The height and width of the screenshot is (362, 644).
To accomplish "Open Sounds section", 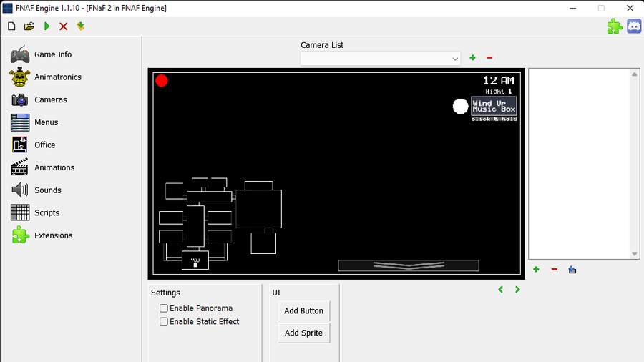I will pyautogui.click(x=36, y=190).
